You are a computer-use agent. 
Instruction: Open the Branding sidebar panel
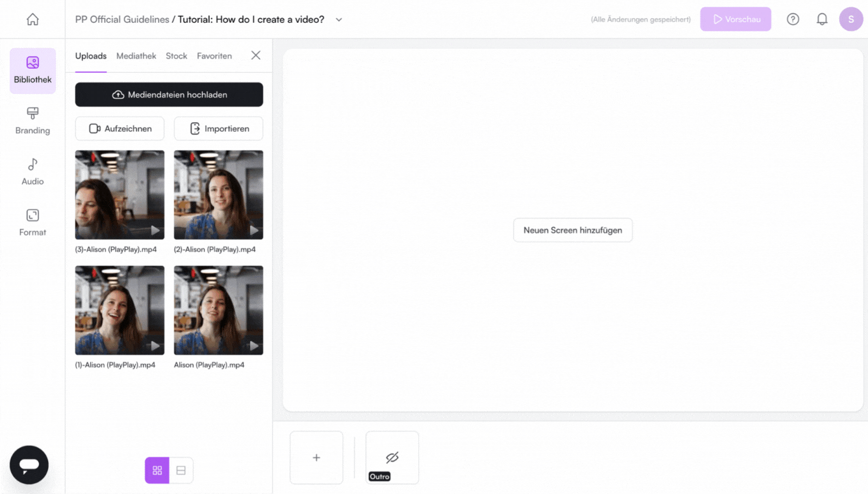pyautogui.click(x=33, y=122)
